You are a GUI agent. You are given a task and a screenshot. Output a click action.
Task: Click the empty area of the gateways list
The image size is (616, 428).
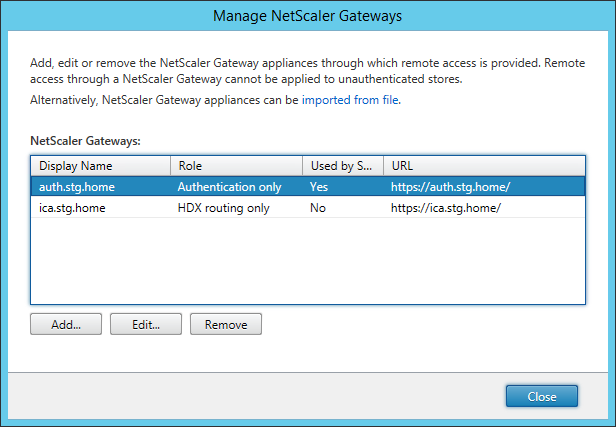[x=308, y=260]
